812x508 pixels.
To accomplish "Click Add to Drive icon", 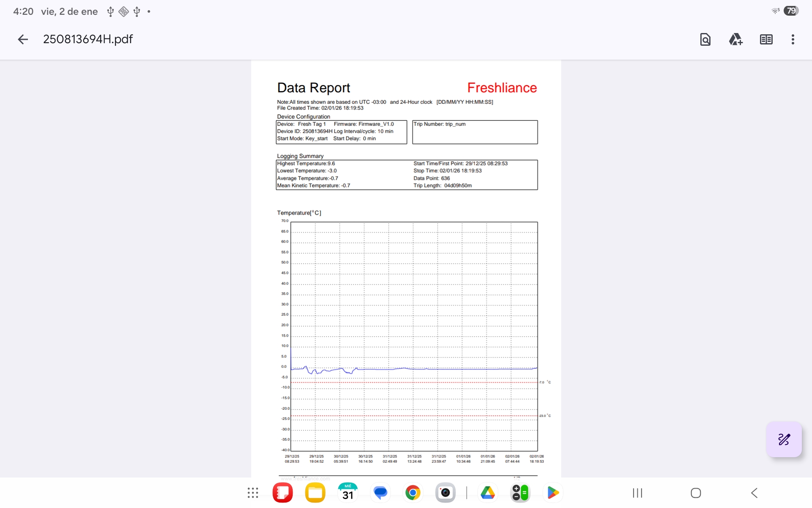I will [x=735, y=39].
